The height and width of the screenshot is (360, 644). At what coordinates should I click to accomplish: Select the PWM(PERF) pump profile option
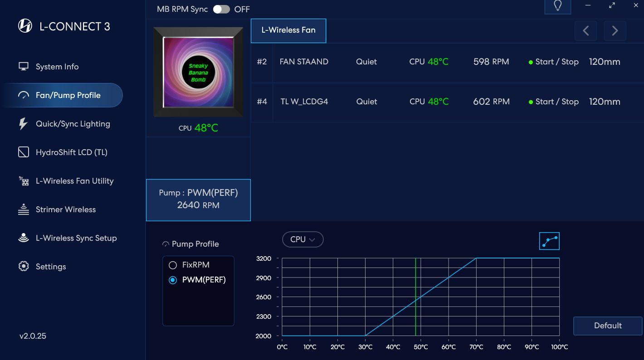[x=197, y=280]
